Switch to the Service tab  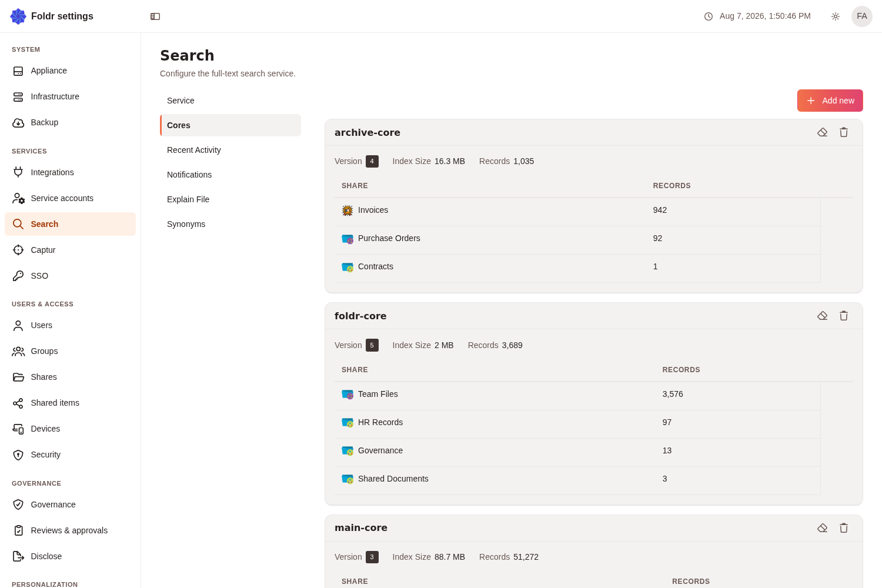pos(230,101)
